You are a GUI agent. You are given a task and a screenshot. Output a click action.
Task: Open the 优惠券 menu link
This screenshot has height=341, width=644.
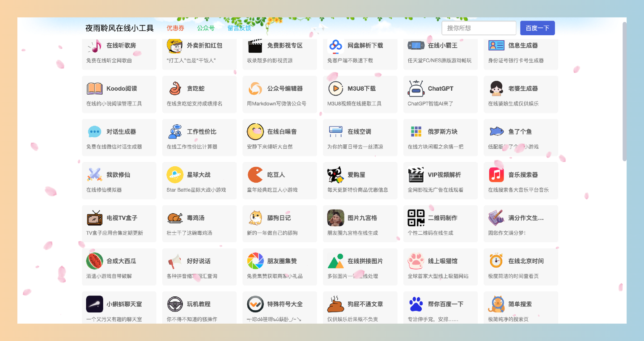coord(175,28)
